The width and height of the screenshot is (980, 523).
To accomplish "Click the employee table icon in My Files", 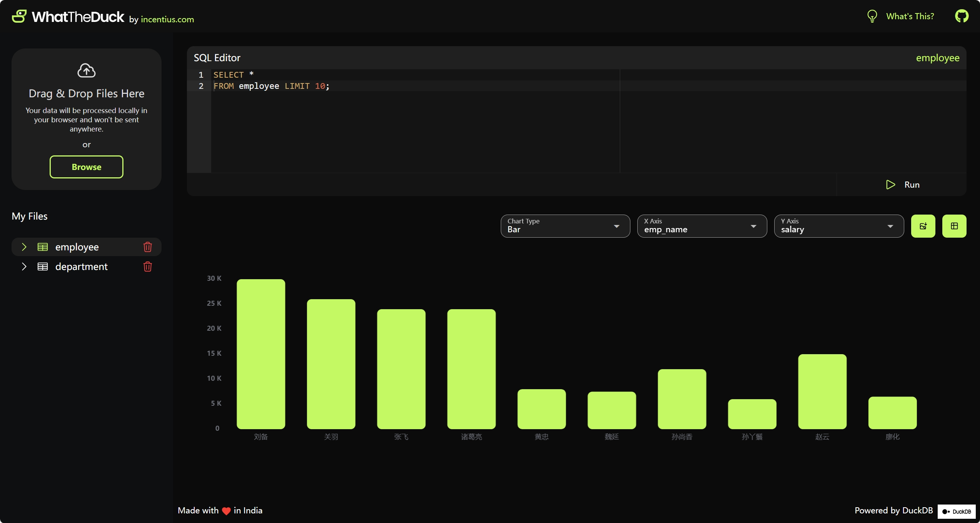I will click(x=43, y=247).
